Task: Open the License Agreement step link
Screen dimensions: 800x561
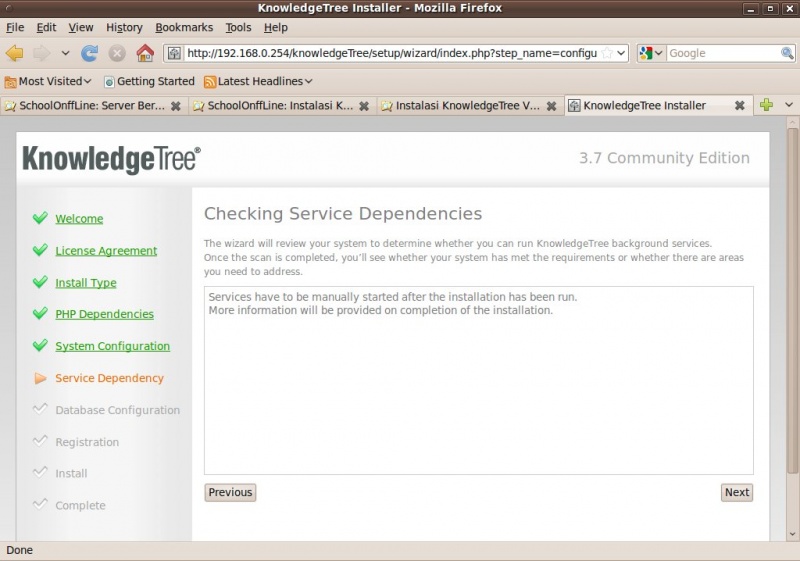Action: coord(106,251)
